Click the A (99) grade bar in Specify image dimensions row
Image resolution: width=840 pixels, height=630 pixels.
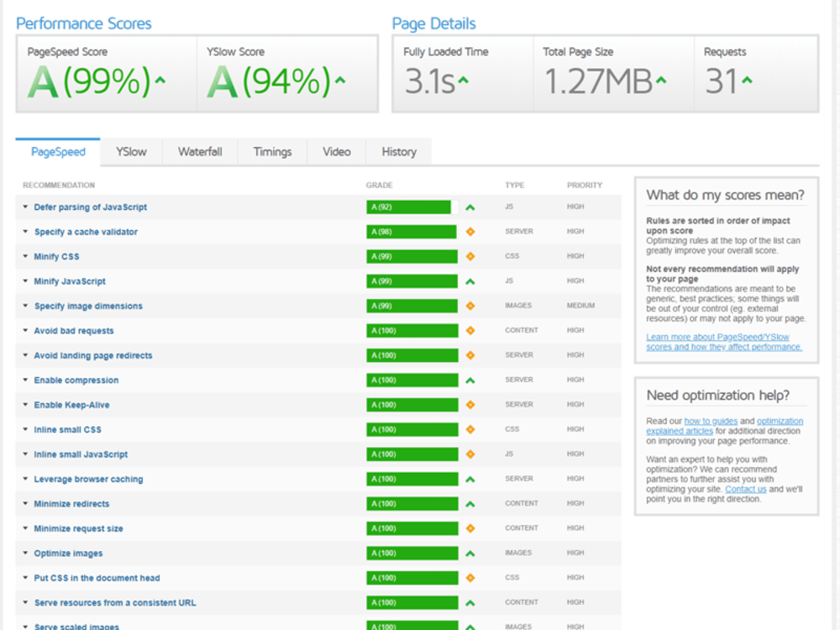tap(412, 306)
